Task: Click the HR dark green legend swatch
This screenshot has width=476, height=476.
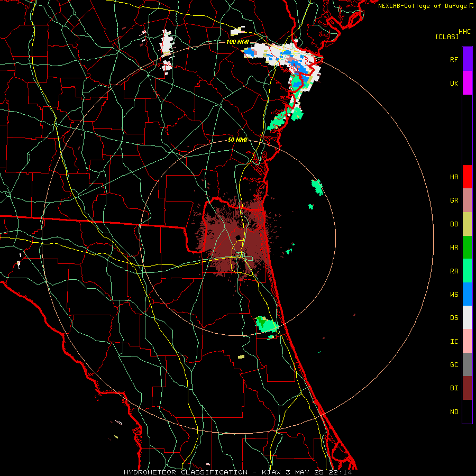Action: pyautogui.click(x=467, y=248)
